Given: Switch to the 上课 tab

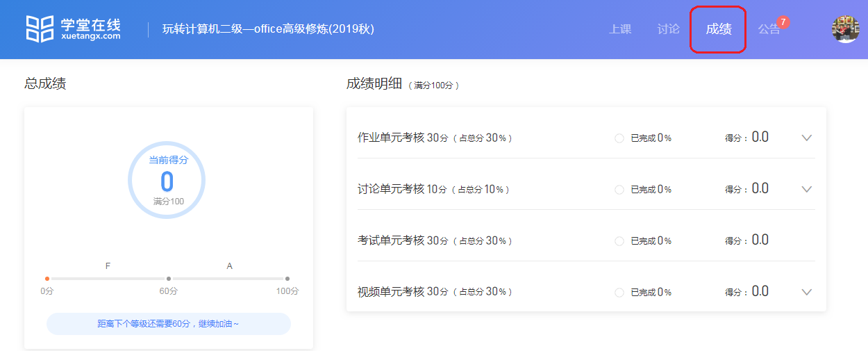Looking at the screenshot, I should (x=620, y=29).
